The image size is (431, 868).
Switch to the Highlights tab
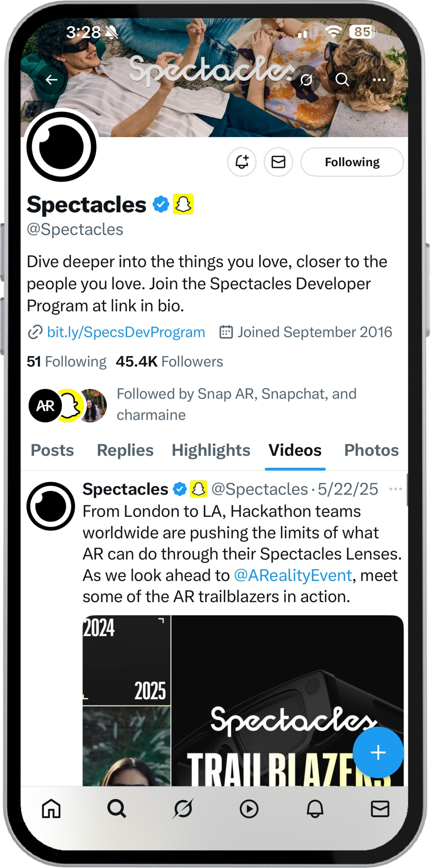coord(211,450)
